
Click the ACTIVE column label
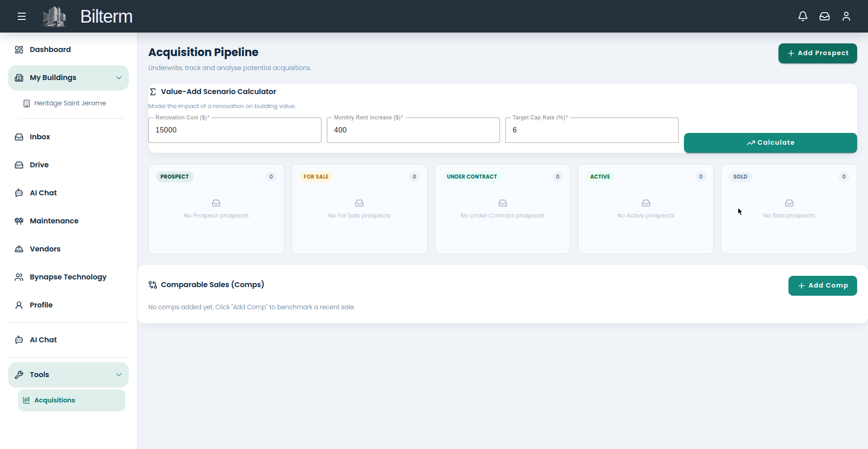(600, 177)
